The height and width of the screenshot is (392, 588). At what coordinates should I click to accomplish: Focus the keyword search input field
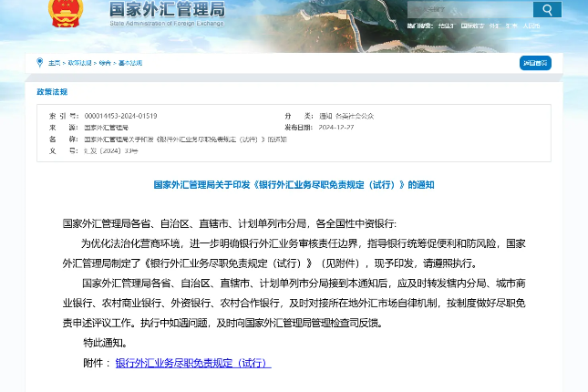470,9
